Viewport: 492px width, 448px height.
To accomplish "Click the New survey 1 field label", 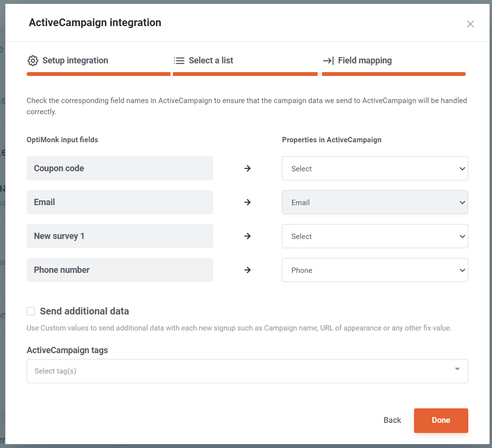I will pyautogui.click(x=120, y=236).
